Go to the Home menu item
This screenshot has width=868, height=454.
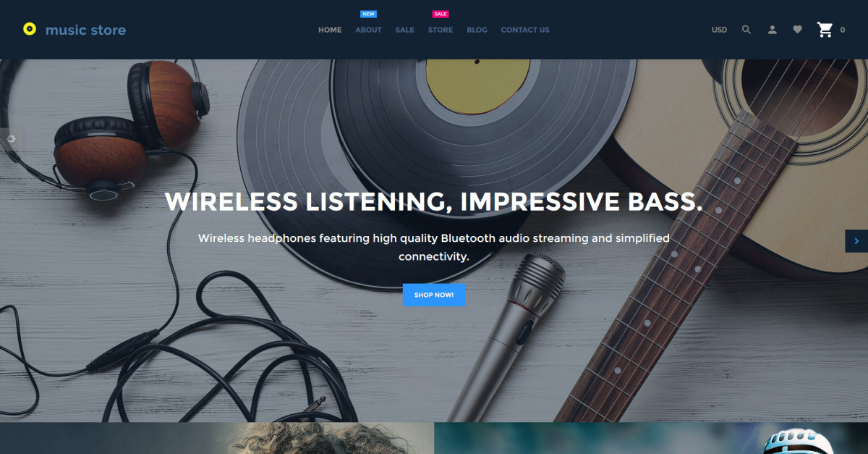tap(330, 30)
